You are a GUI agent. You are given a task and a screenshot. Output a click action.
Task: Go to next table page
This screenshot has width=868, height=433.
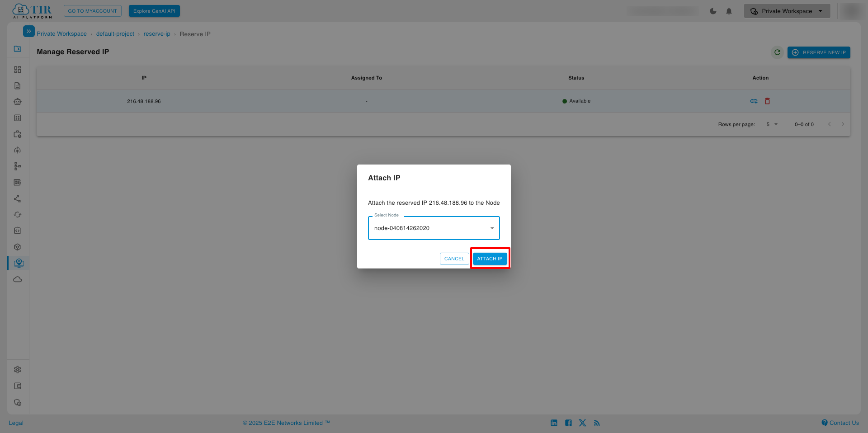point(843,124)
